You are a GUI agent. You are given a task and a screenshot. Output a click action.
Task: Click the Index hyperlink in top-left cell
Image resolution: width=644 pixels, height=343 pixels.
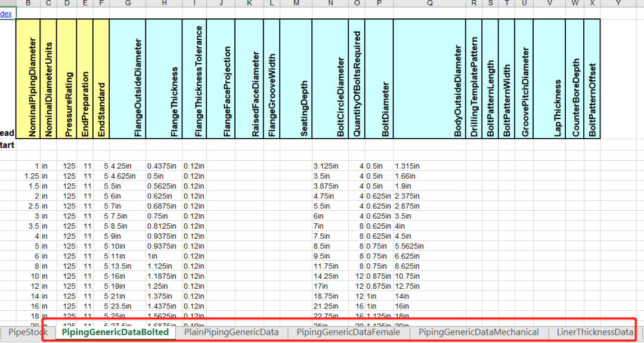(6, 14)
